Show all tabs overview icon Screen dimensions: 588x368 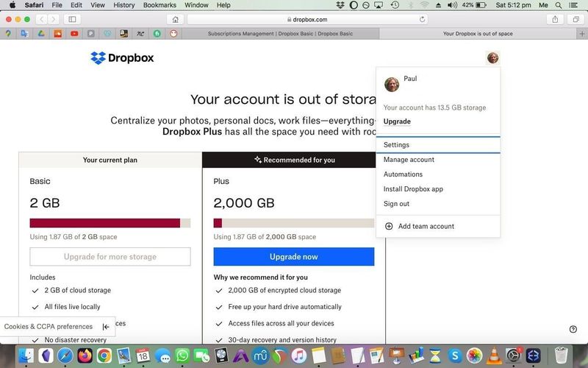576,20
